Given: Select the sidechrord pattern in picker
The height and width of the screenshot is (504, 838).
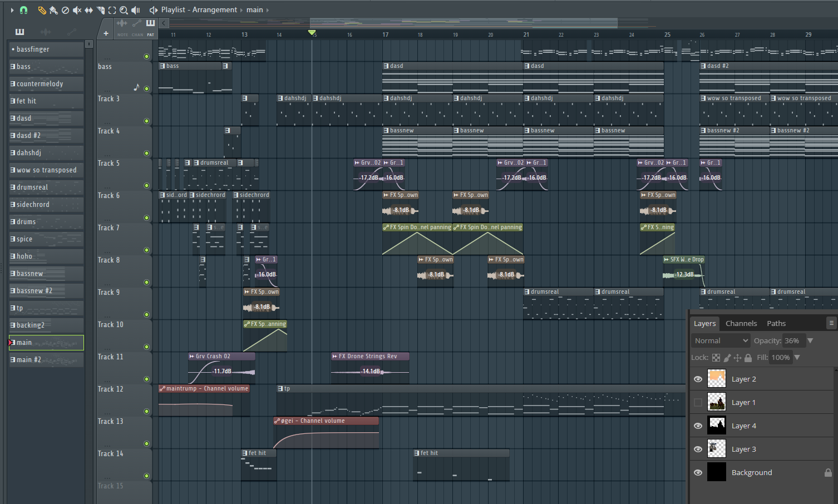Looking at the screenshot, I should click(46, 205).
